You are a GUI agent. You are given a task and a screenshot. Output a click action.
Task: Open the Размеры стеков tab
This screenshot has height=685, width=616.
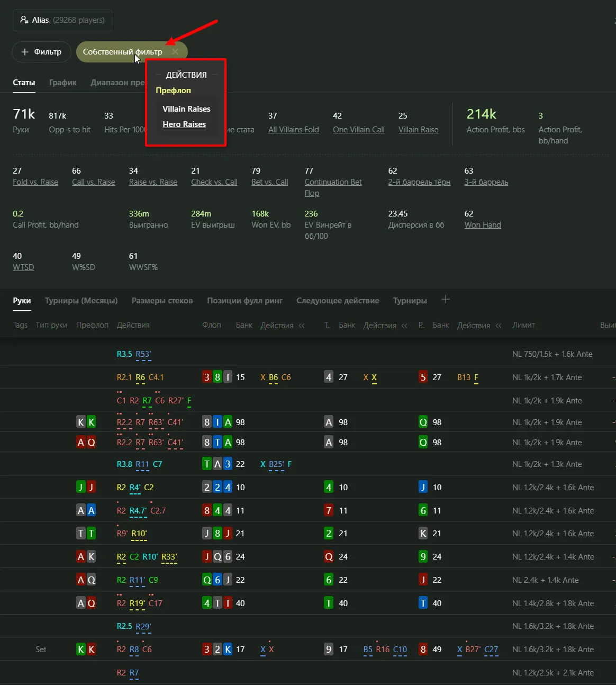[x=162, y=301]
